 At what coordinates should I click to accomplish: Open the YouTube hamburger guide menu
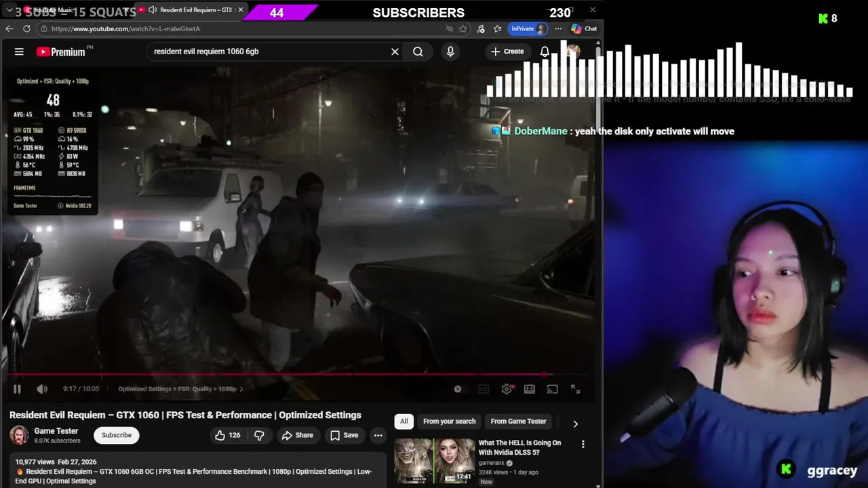19,52
